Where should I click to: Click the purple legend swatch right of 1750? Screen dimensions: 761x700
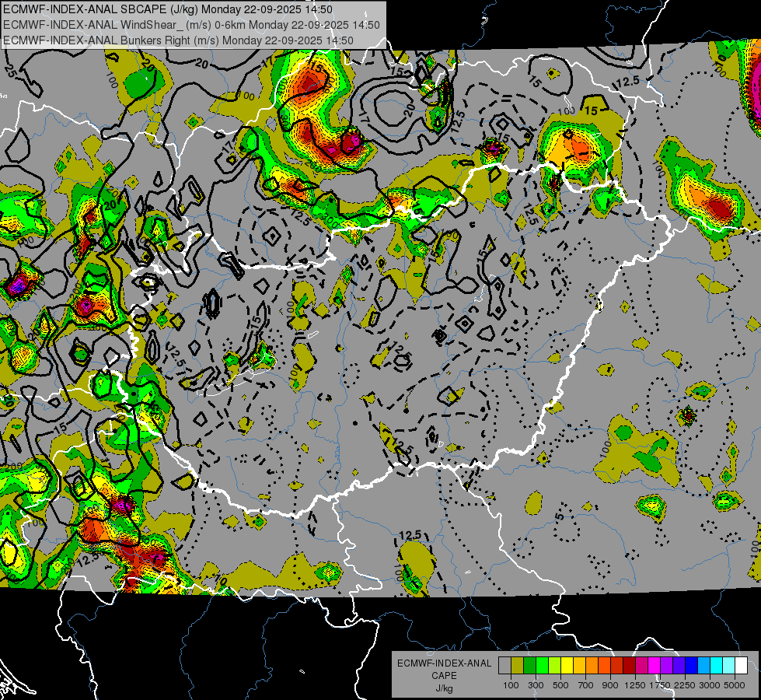[x=666, y=665]
